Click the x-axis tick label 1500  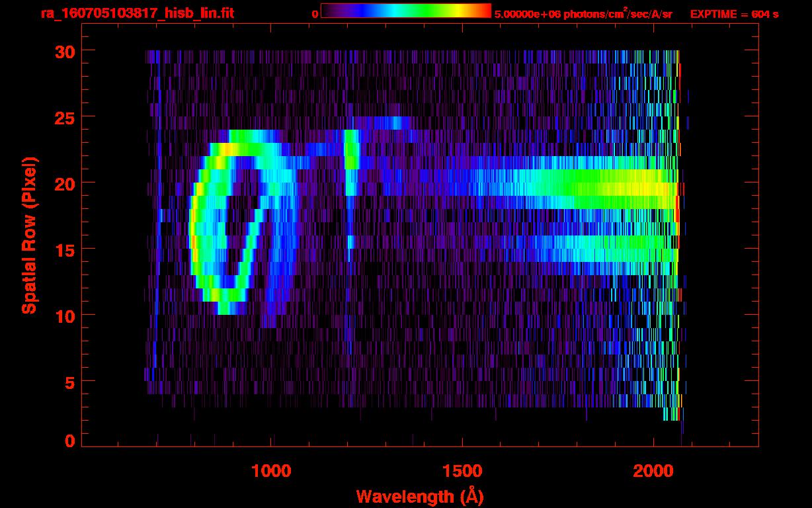[462, 471]
